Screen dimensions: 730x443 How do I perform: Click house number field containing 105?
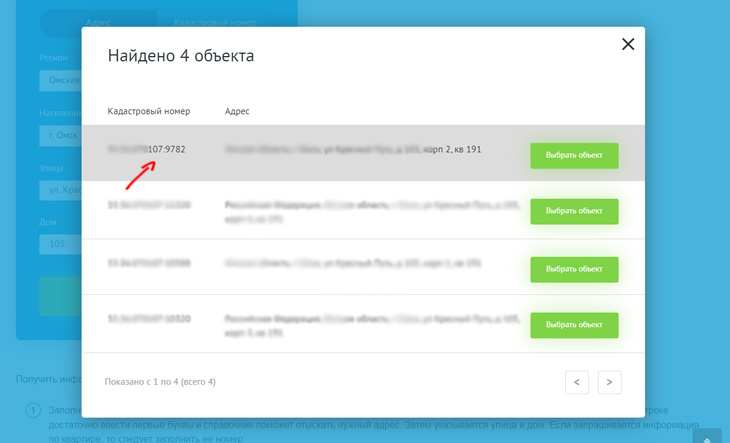tap(60, 244)
